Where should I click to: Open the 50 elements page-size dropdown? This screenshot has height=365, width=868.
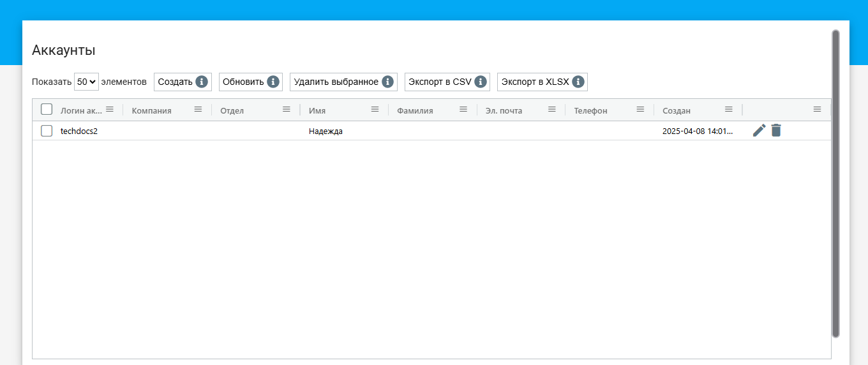[86, 82]
